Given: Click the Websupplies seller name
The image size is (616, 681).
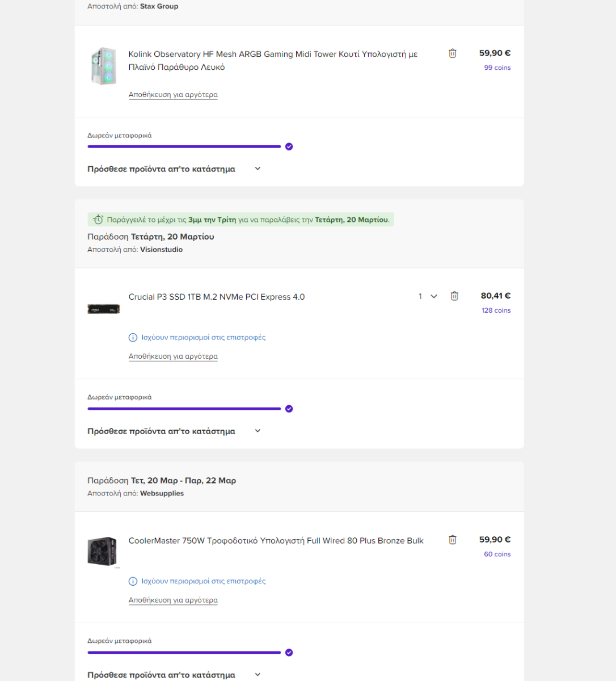Looking at the screenshot, I should 162,494.
